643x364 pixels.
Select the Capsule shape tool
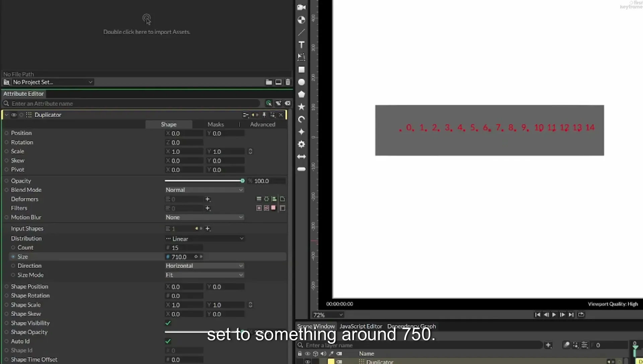pyautogui.click(x=301, y=169)
